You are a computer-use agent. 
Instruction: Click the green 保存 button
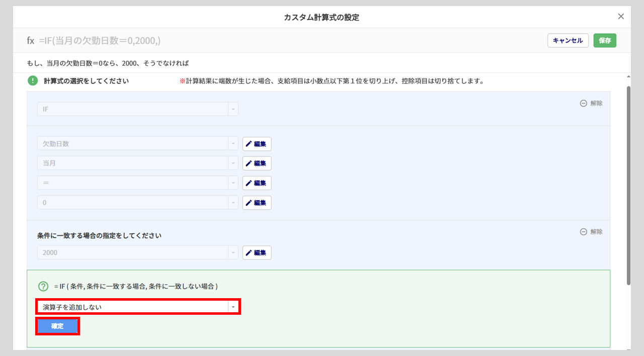605,41
